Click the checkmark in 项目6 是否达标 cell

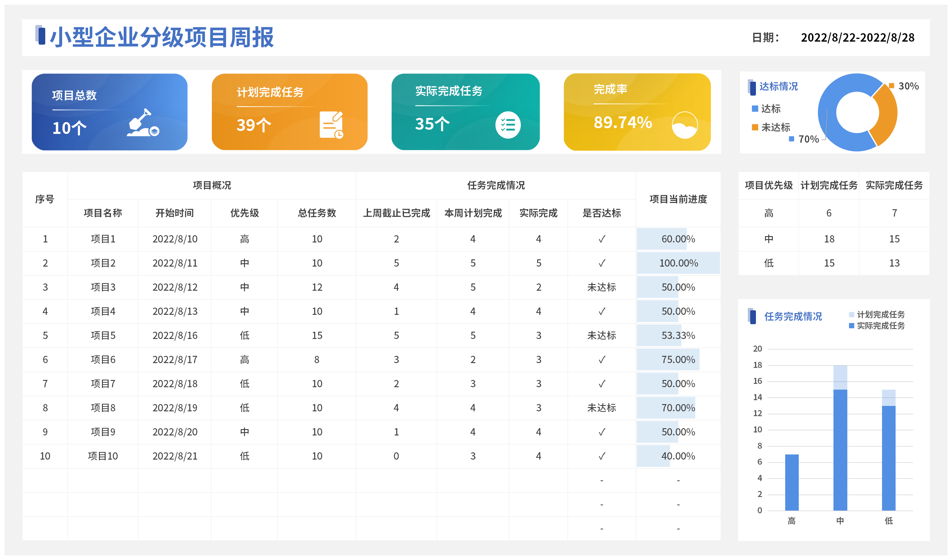(x=602, y=359)
